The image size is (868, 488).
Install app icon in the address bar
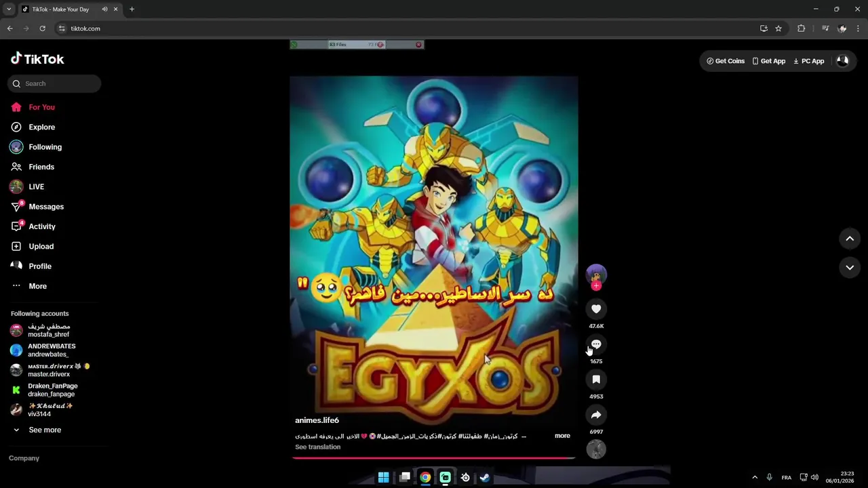point(764,28)
